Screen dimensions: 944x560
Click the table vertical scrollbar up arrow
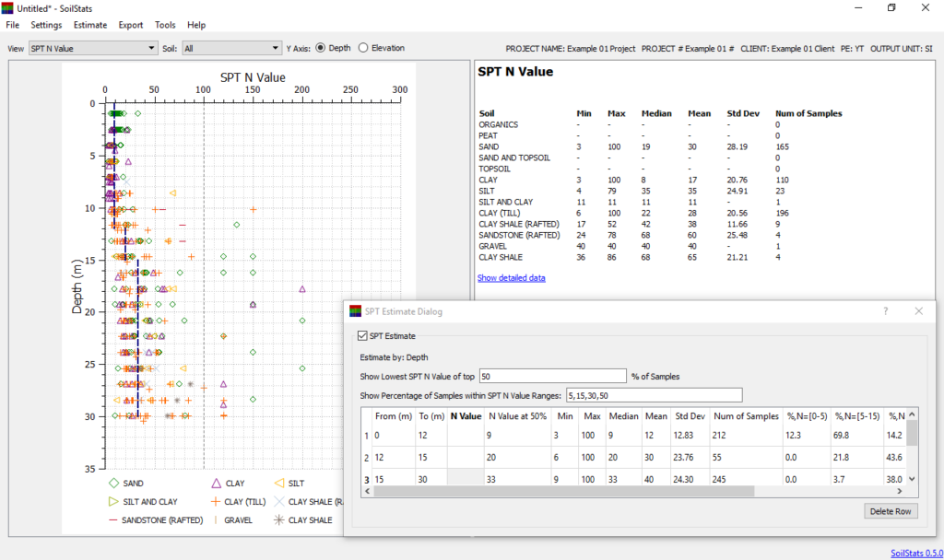click(x=912, y=414)
